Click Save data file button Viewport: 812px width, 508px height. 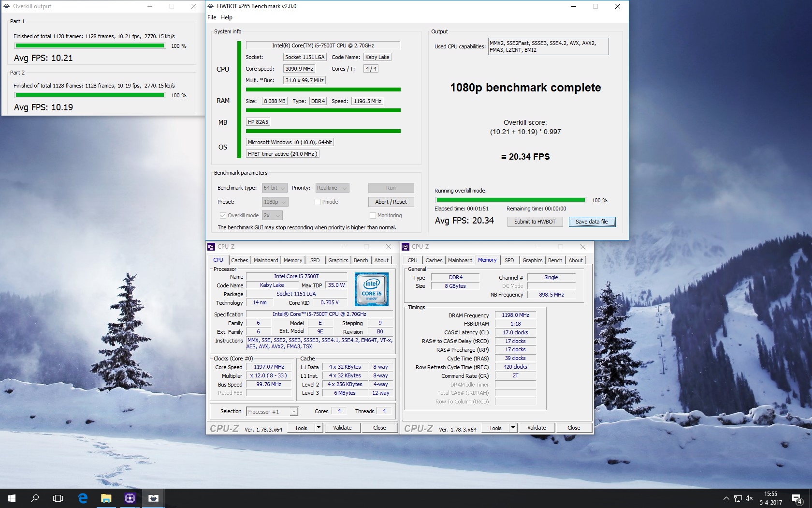tap(592, 222)
